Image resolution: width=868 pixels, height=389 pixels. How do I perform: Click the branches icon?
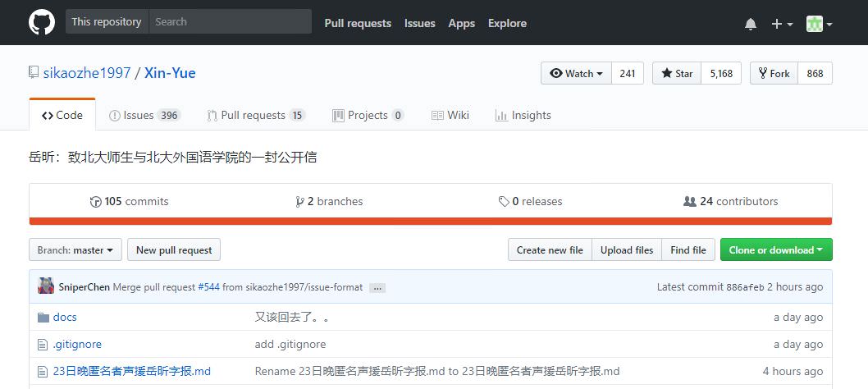pyautogui.click(x=300, y=202)
